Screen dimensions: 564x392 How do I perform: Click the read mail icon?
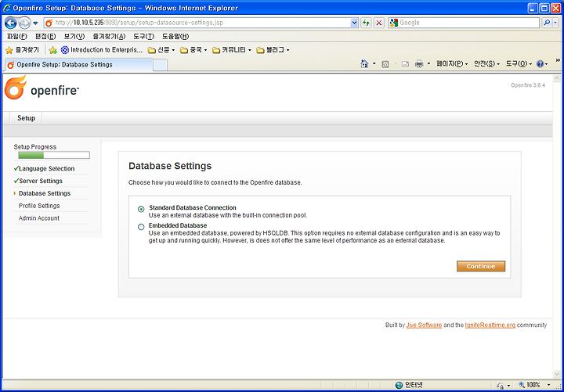(405, 64)
